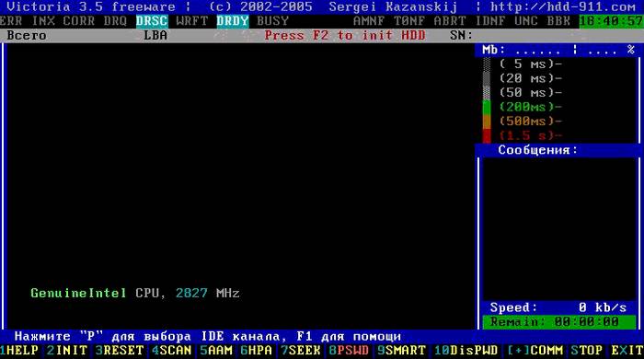
Task: Select the 6HPA option
Action: point(257,351)
